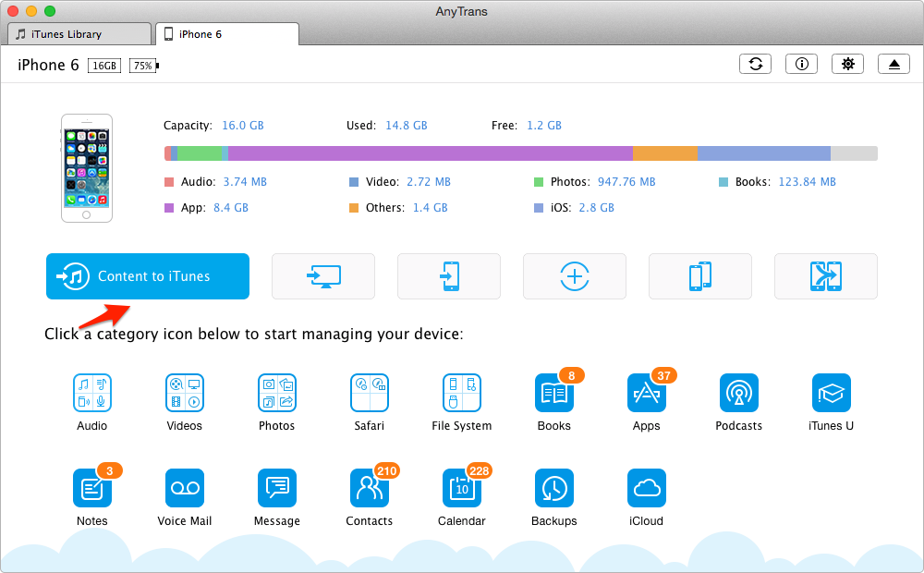Click the Others size 1.4 GB
This screenshot has width=924, height=573.
point(431,208)
